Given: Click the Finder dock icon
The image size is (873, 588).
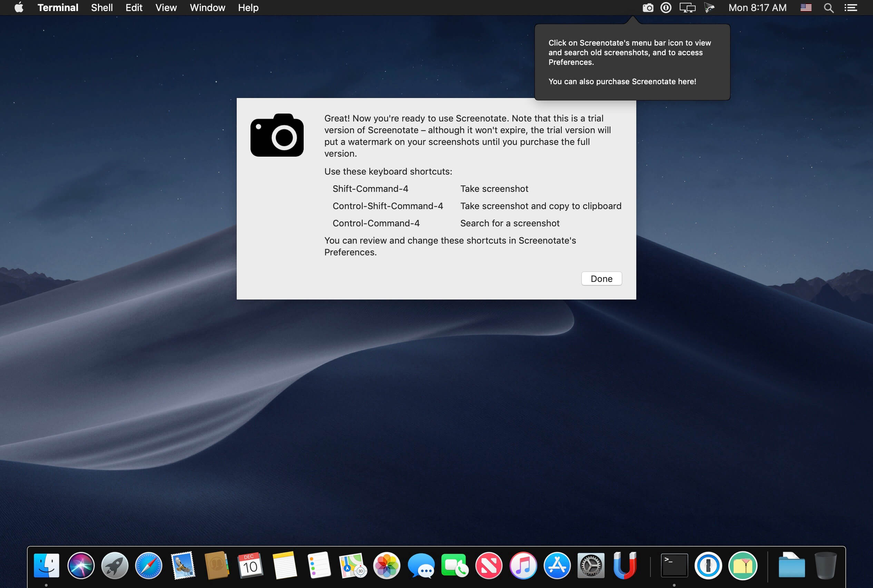Looking at the screenshot, I should point(47,565).
